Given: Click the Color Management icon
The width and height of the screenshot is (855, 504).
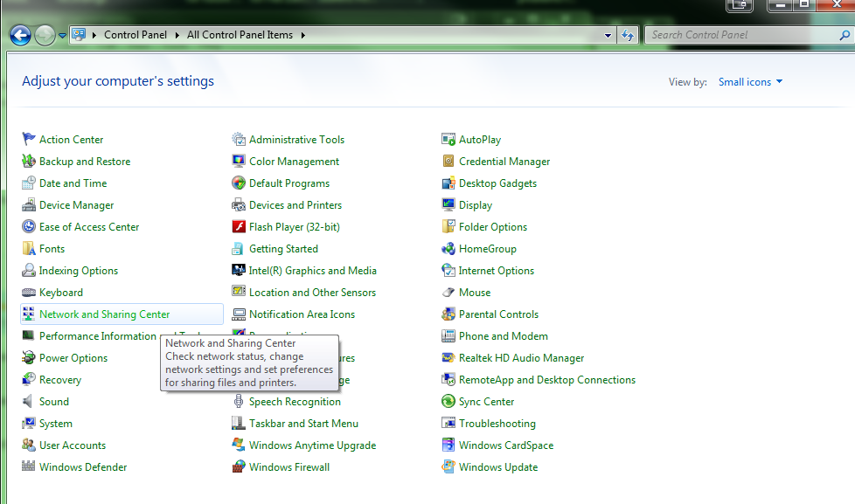Looking at the screenshot, I should 239,161.
